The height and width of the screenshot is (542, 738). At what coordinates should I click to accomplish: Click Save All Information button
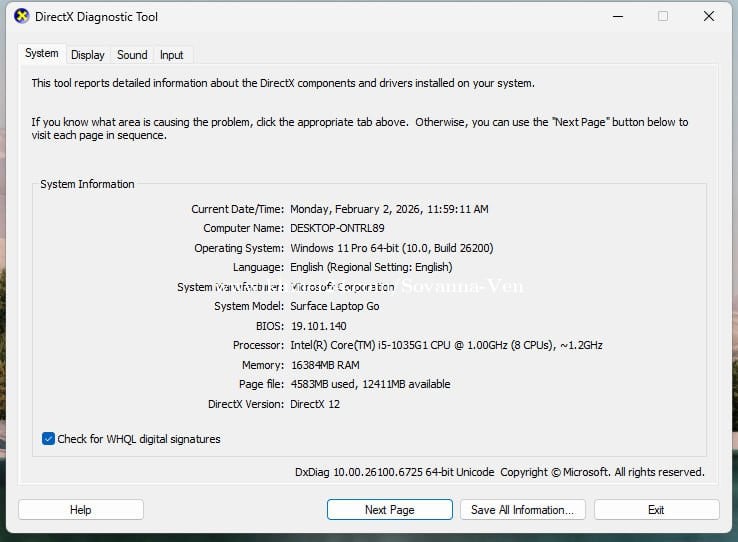point(522,510)
